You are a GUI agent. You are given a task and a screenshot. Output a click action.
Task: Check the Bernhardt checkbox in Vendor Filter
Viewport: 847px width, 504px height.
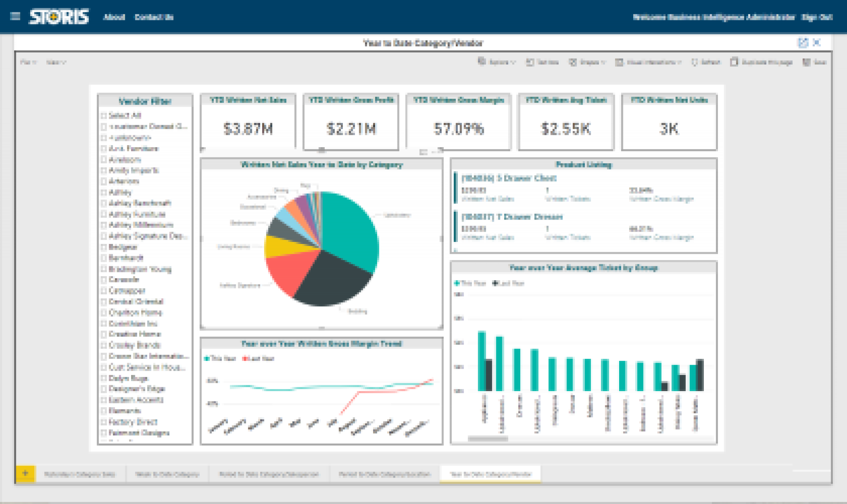(x=104, y=258)
